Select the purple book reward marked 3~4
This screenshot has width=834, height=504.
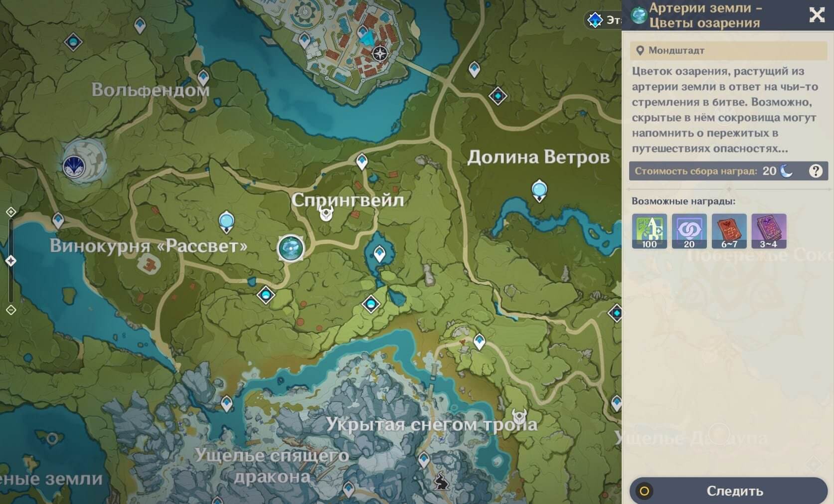point(769,231)
